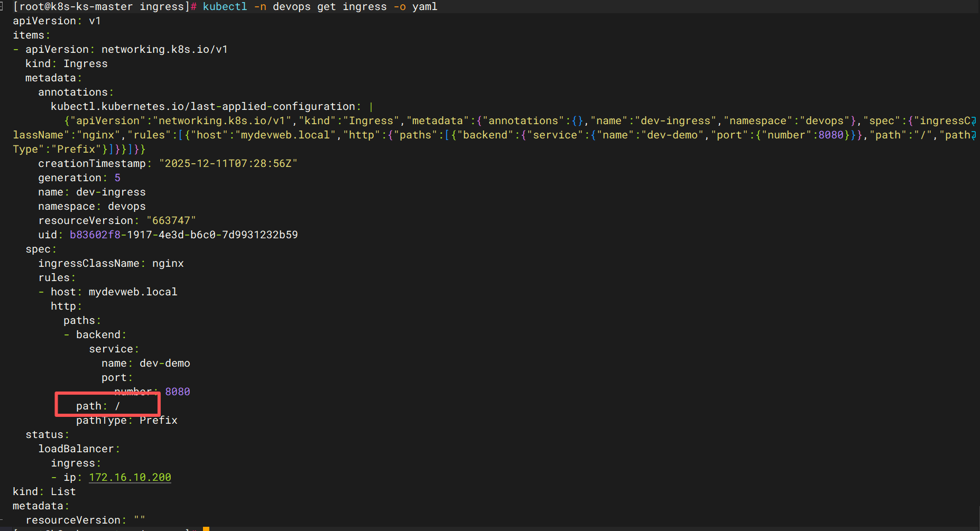
Task: Click the service name dev-demo
Action: (164, 363)
